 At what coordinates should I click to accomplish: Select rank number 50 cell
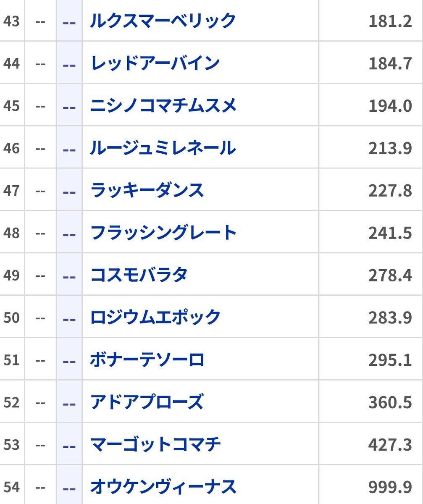tap(11, 318)
